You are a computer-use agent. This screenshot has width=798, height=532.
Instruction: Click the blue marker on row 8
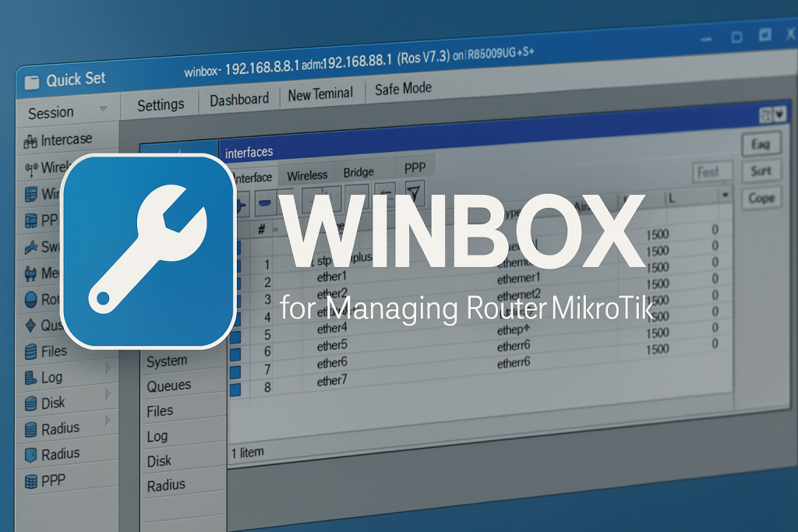point(235,390)
